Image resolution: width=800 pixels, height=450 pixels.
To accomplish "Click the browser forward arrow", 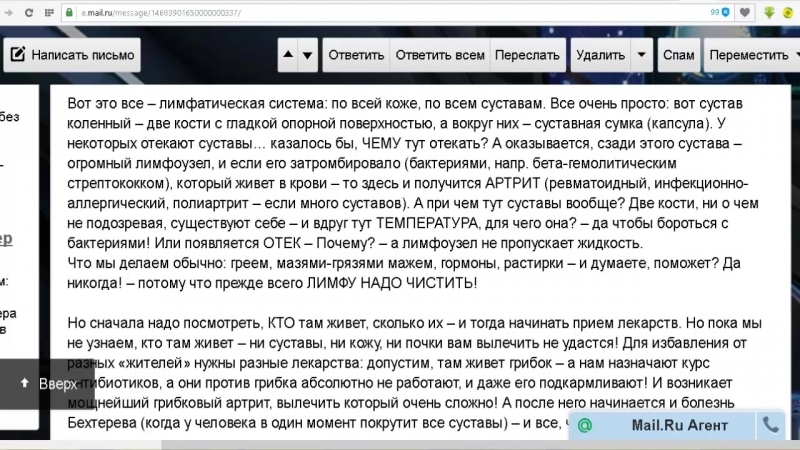I will click(9, 13).
